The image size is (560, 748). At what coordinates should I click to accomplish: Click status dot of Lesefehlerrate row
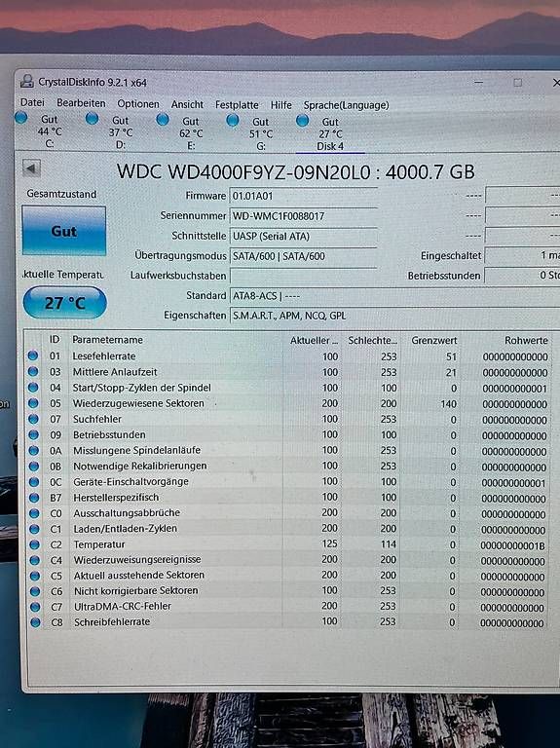click(32, 355)
